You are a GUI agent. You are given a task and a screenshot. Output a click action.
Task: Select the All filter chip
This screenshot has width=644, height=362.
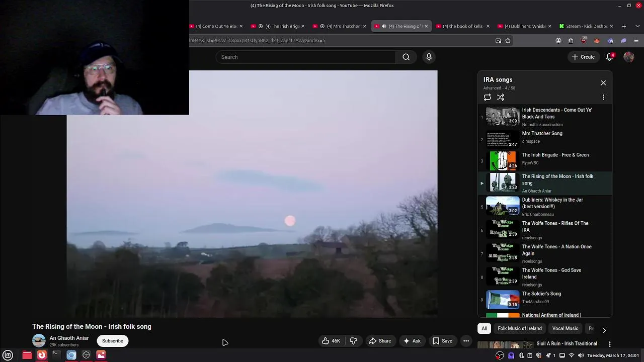pos(484,328)
